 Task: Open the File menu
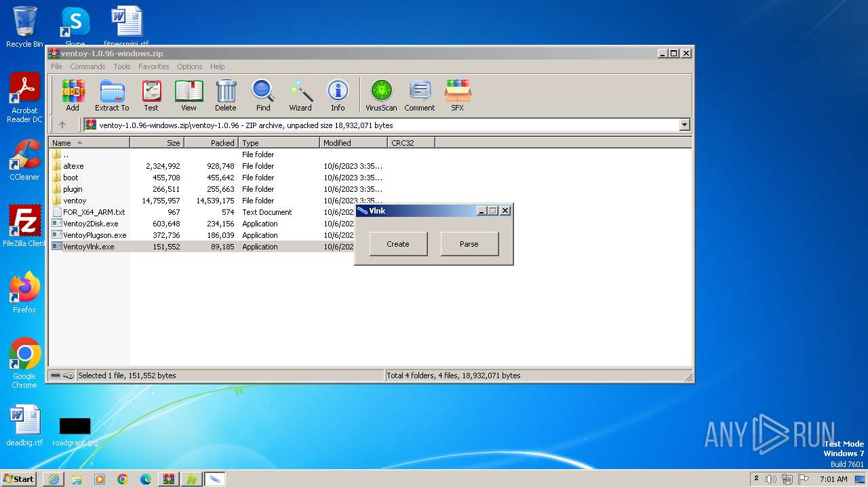56,66
